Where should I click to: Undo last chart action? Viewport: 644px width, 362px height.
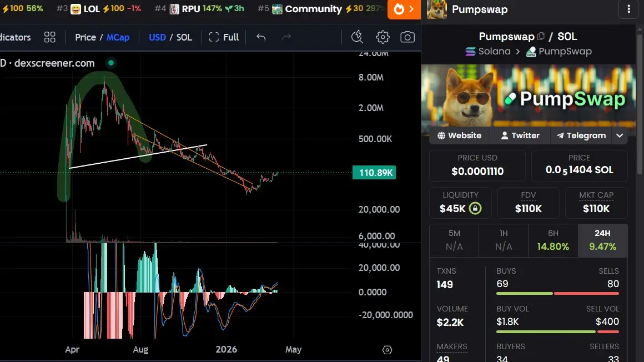click(x=261, y=37)
